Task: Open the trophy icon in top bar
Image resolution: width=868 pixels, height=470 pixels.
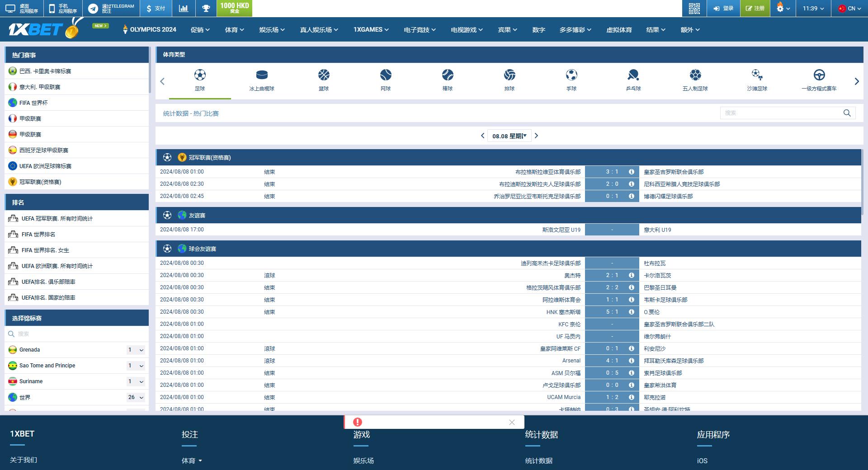Action: pyautogui.click(x=206, y=8)
